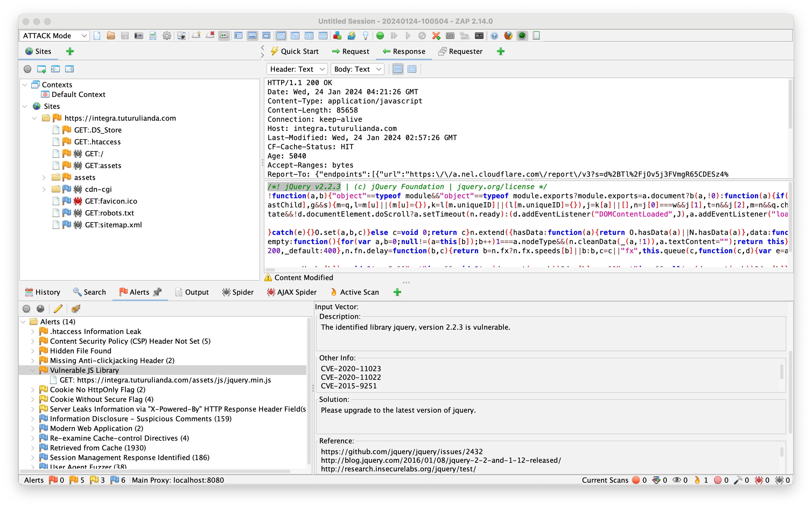Click the response body horizontal scrollbar
Viewport: 812px width, 508px height.
pos(270,269)
